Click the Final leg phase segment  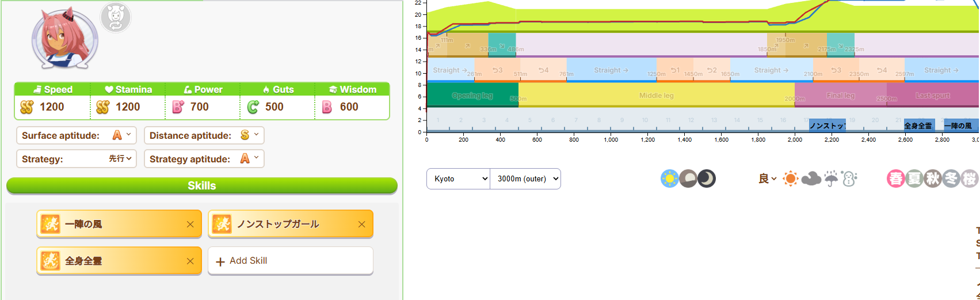click(x=841, y=95)
